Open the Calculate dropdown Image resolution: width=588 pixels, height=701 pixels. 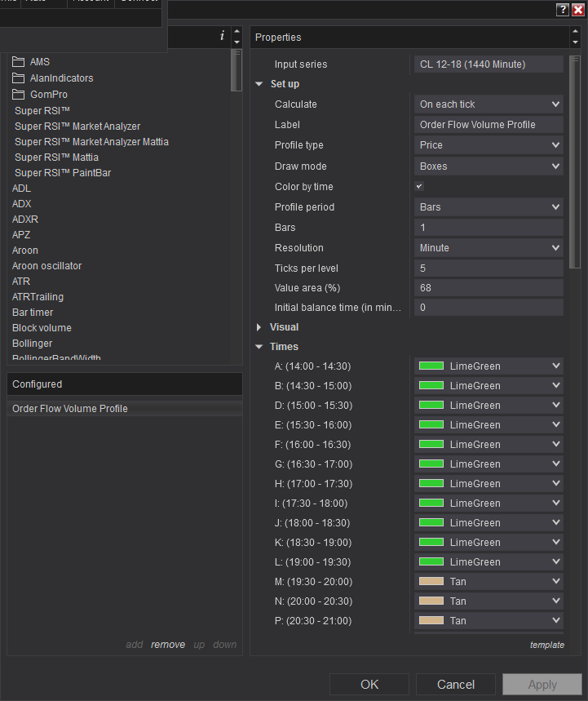point(489,104)
